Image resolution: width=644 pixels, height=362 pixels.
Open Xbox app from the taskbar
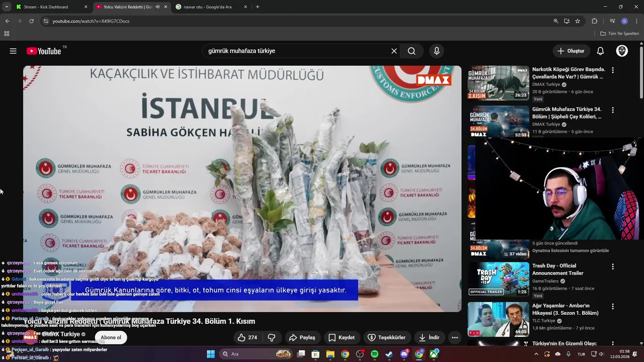(434, 354)
